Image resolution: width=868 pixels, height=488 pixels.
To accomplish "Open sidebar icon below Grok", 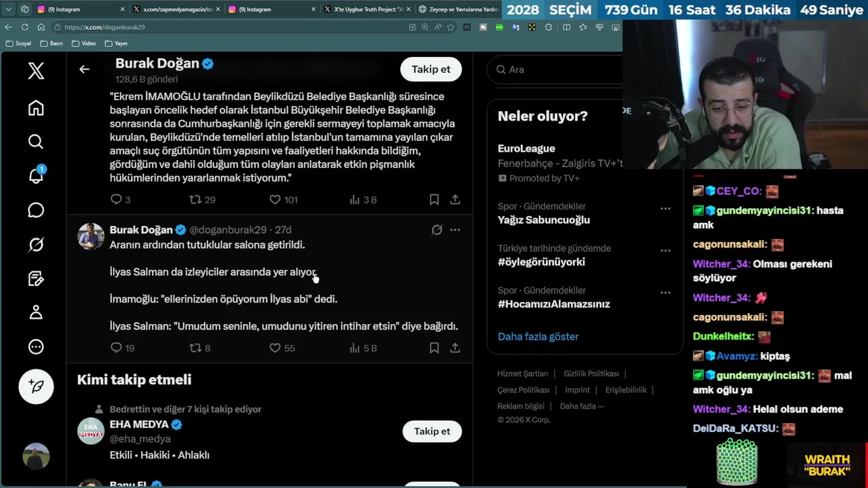I will [x=36, y=279].
